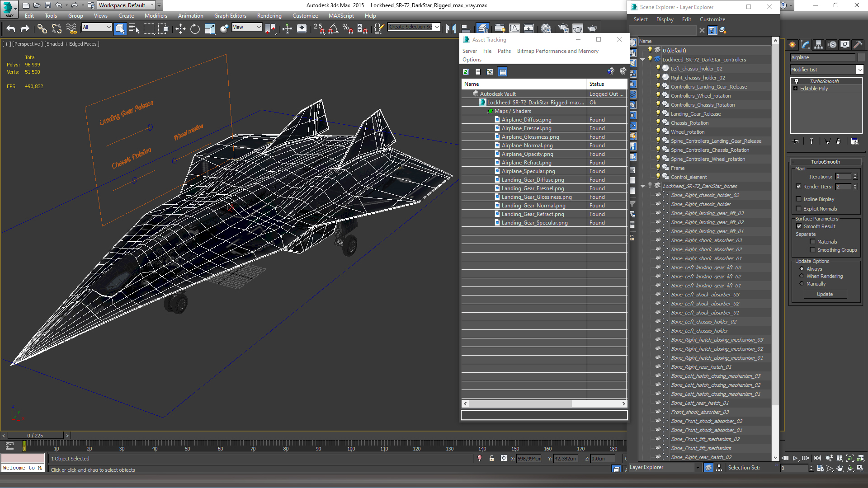Viewport: 868px width, 488px height.
Task: Expand the Editable Poly modifier entry
Action: click(796, 89)
